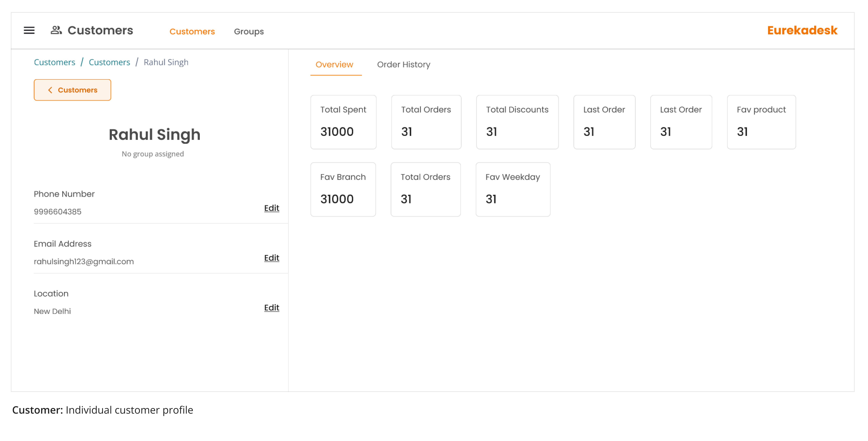This screenshot has width=868, height=441.
Task: Click the Fav Weekday card
Action: (x=513, y=189)
